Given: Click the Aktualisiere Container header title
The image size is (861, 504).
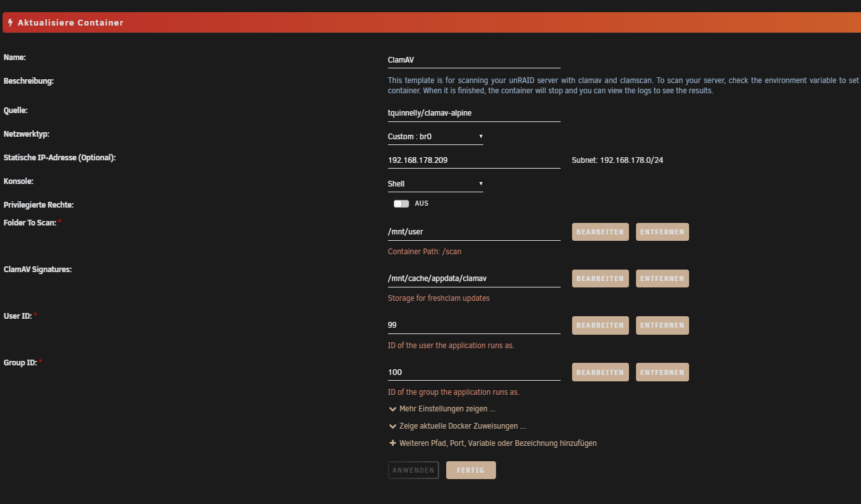Looking at the screenshot, I should (70, 22).
